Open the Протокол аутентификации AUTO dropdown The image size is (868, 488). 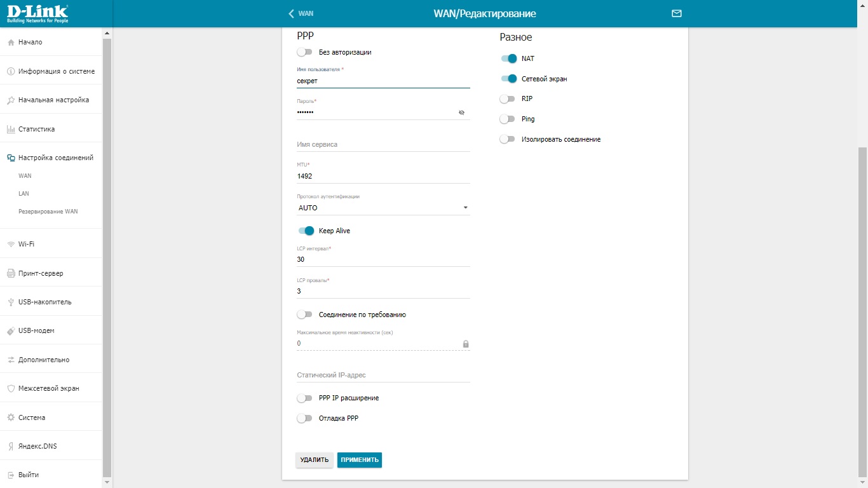click(383, 208)
